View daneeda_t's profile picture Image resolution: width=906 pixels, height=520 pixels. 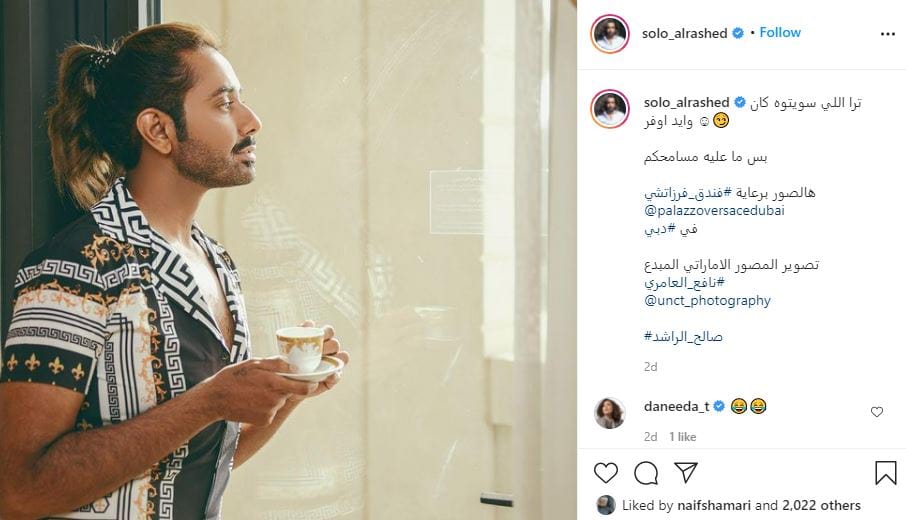610,413
